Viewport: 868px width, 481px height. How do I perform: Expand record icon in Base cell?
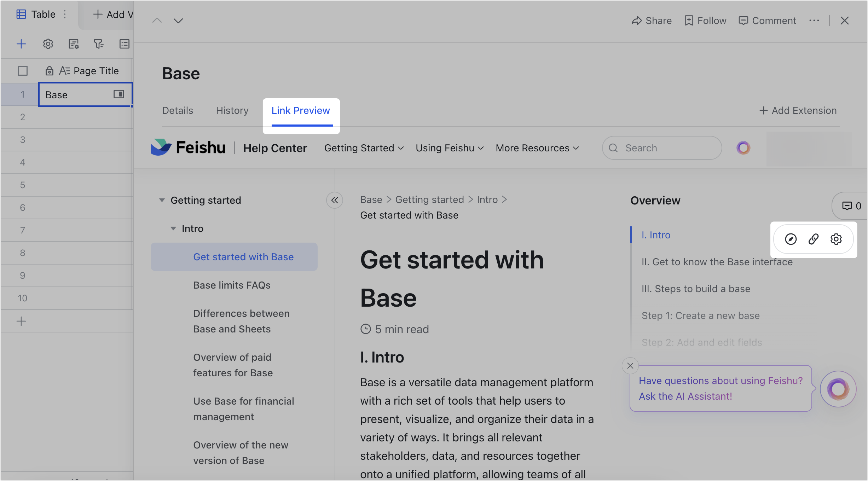119,94
